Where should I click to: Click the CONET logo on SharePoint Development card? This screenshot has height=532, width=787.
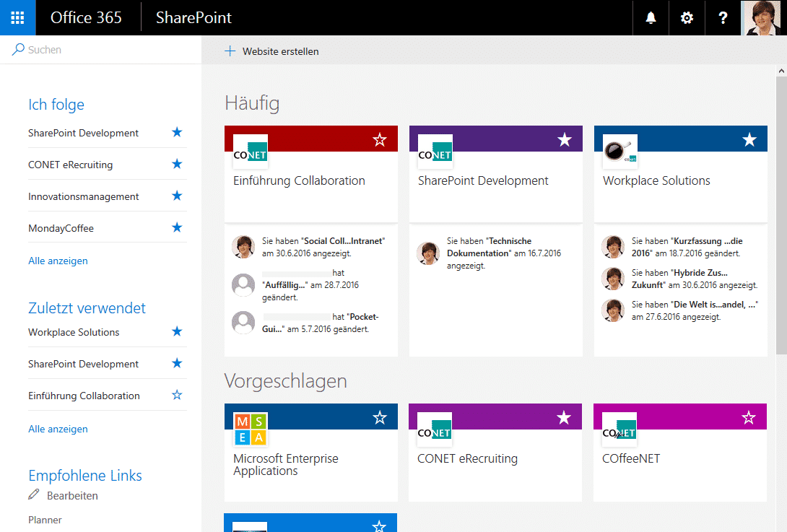point(435,151)
